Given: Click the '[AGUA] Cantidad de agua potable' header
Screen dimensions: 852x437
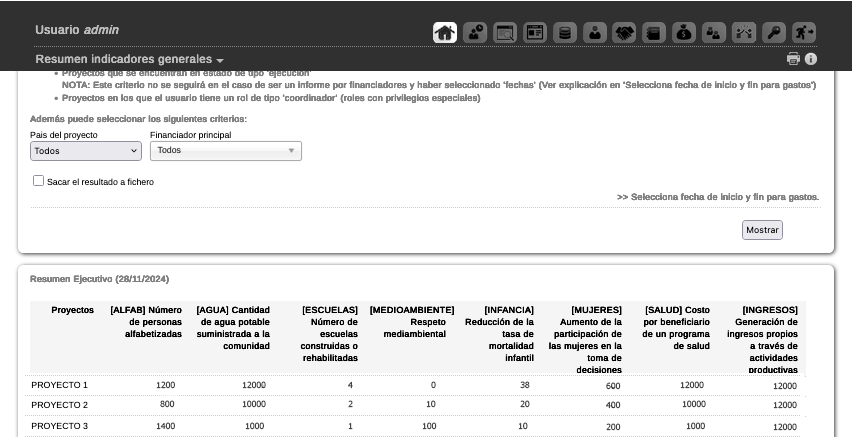Looking at the screenshot, I should coord(233,328).
